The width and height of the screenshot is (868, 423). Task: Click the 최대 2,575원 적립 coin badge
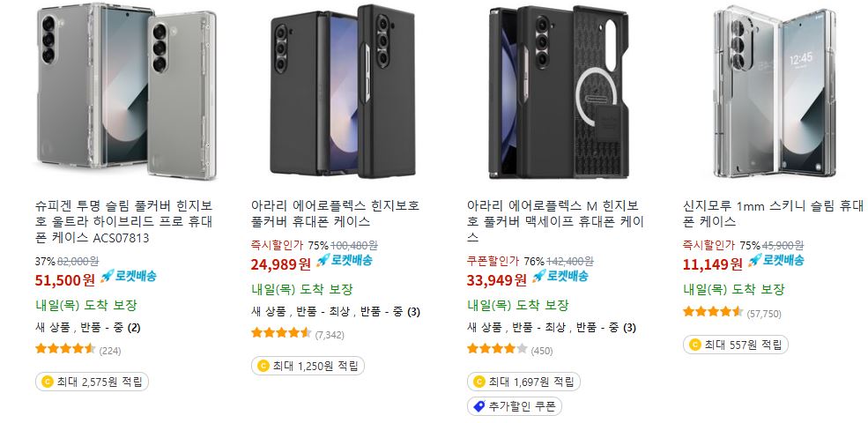pyautogui.click(x=92, y=382)
